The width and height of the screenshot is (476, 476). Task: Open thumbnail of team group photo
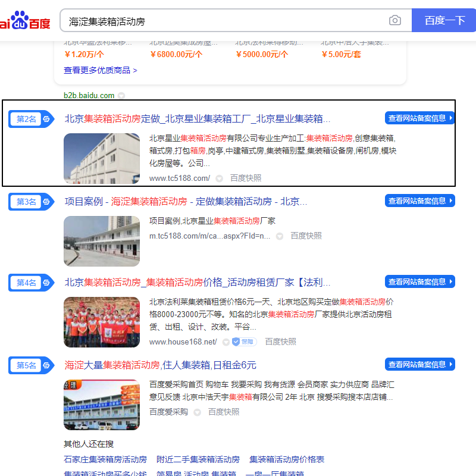[102, 322]
